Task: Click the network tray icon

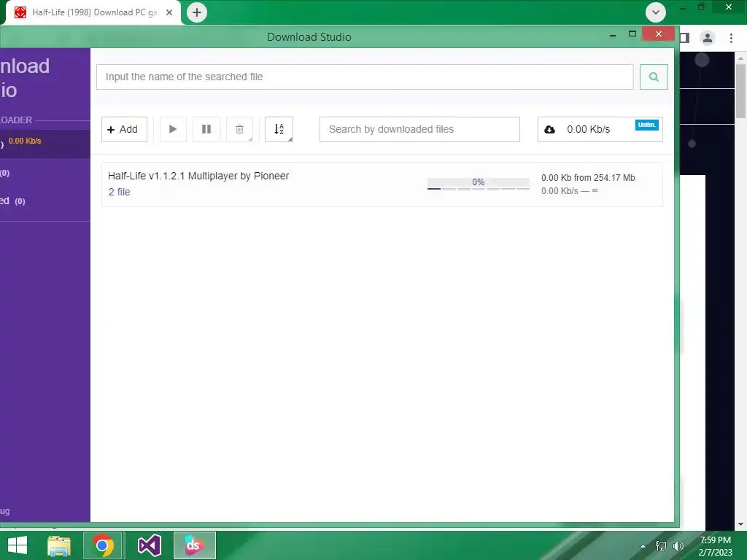Action: [x=661, y=546]
